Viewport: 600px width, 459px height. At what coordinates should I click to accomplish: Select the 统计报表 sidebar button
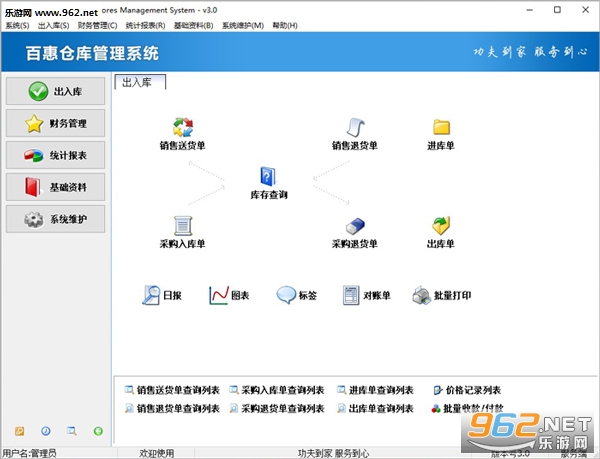tap(55, 155)
